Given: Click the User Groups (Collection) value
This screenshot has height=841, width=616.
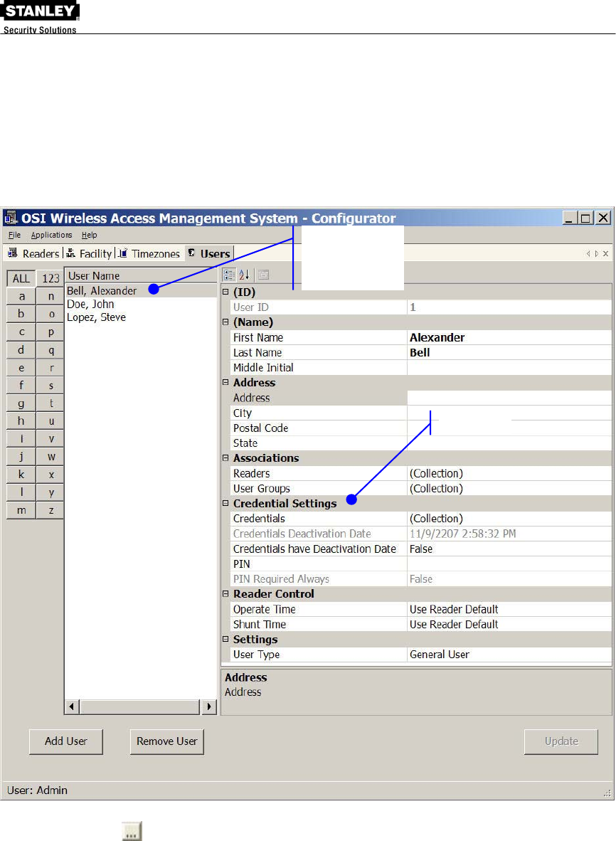Looking at the screenshot, I should (509, 489).
